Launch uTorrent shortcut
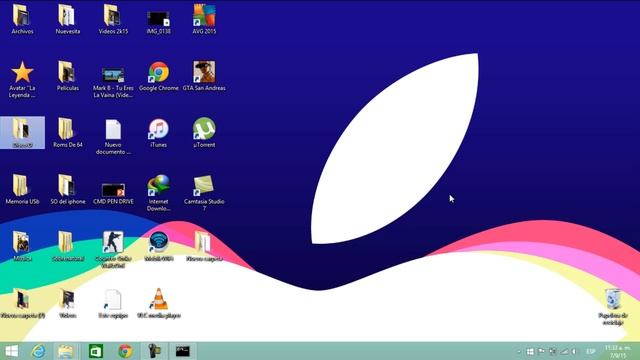 (204, 133)
